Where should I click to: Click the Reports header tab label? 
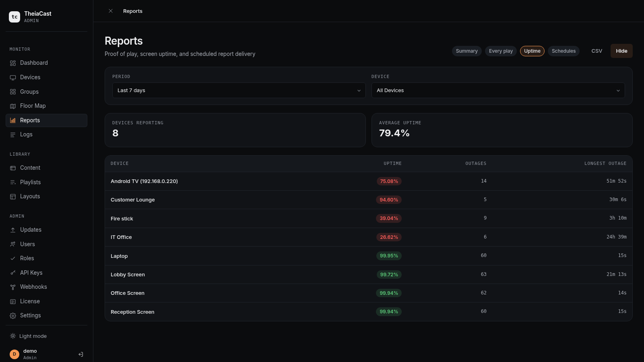coord(133,11)
